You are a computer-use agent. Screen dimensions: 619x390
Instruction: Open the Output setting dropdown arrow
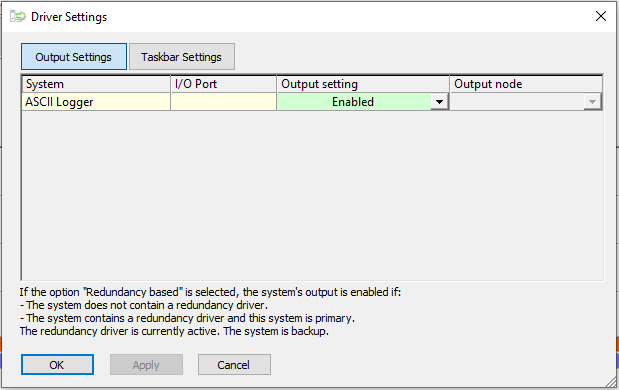439,102
